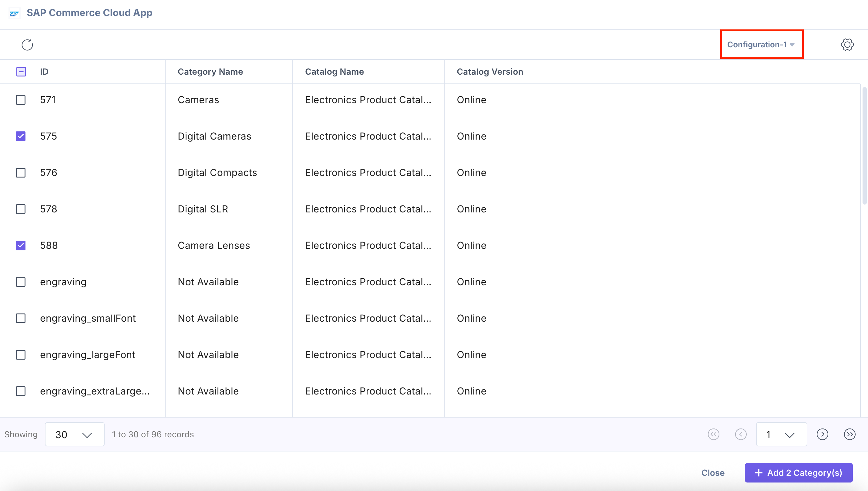
Task: Click the ID text 588
Action: click(49, 246)
